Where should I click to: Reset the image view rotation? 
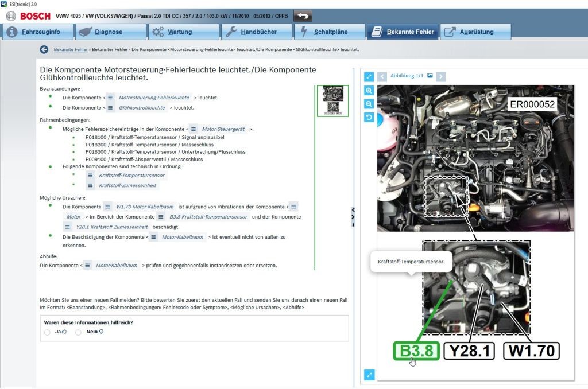click(x=369, y=117)
